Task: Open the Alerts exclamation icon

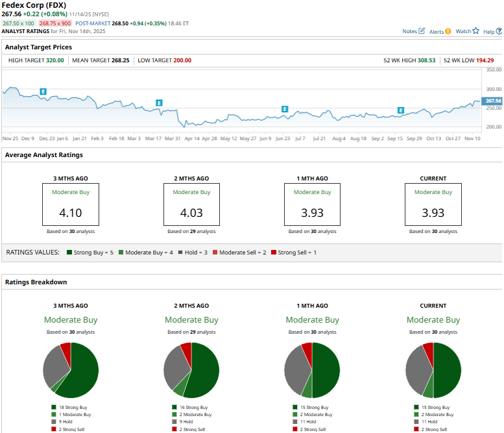Action: click(448, 31)
